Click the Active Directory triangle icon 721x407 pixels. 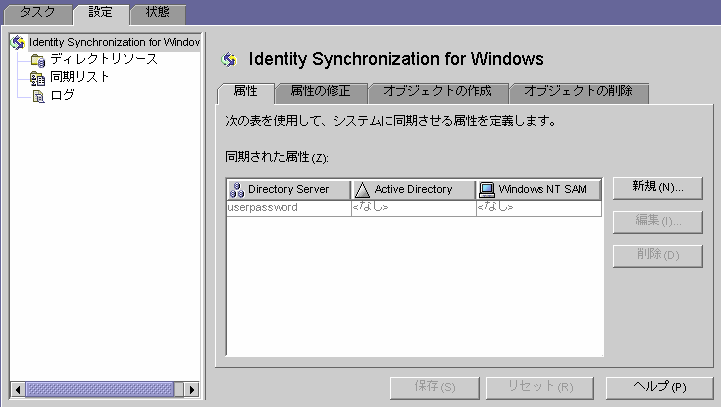point(362,189)
